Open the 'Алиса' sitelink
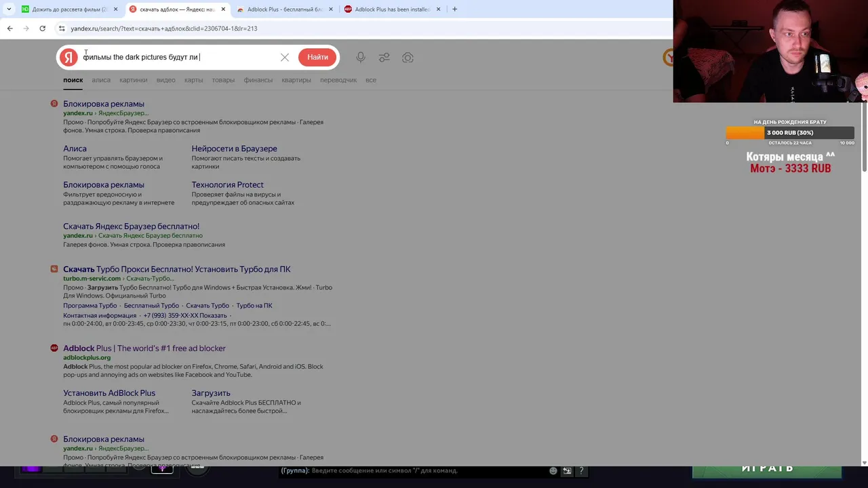This screenshot has width=868, height=488. click(x=75, y=148)
